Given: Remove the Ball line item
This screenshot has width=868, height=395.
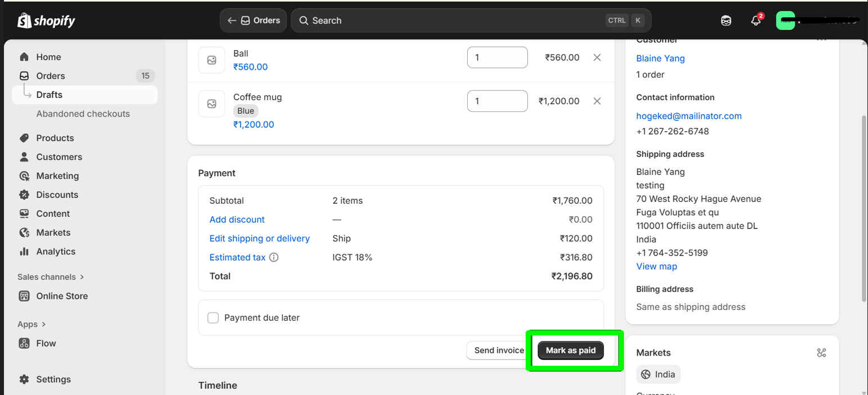Looking at the screenshot, I should (597, 57).
